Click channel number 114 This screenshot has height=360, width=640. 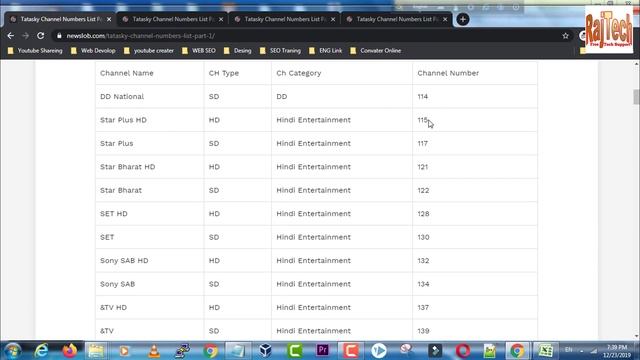coord(422,97)
